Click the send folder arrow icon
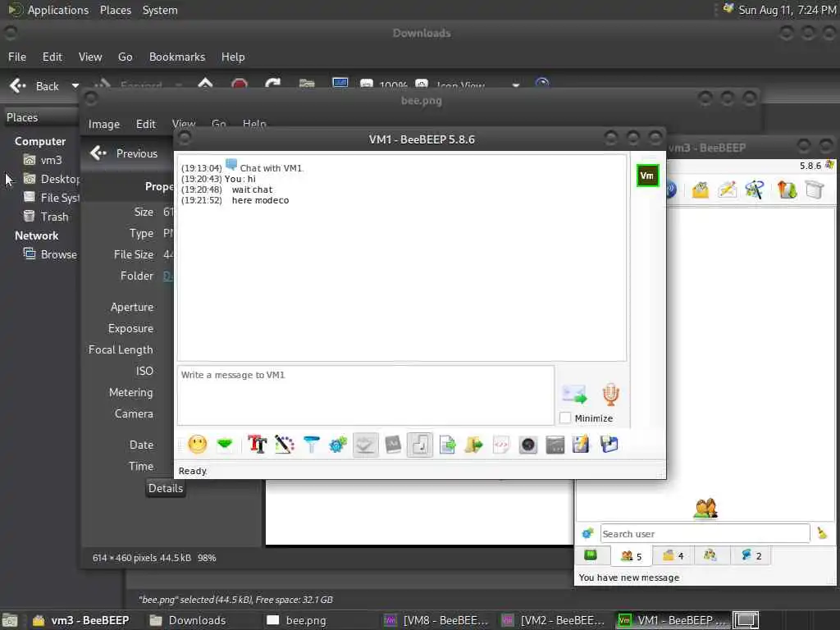Viewport: 840px width, 630px height. point(473,444)
